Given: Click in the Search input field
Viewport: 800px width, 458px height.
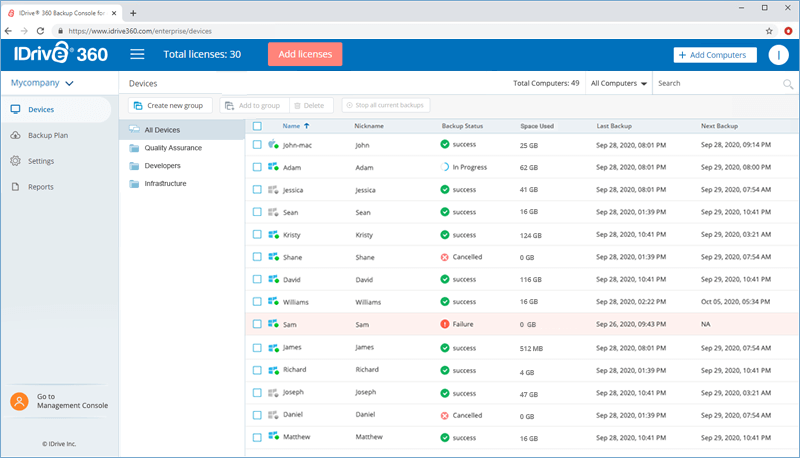Looking at the screenshot, I should [717, 83].
